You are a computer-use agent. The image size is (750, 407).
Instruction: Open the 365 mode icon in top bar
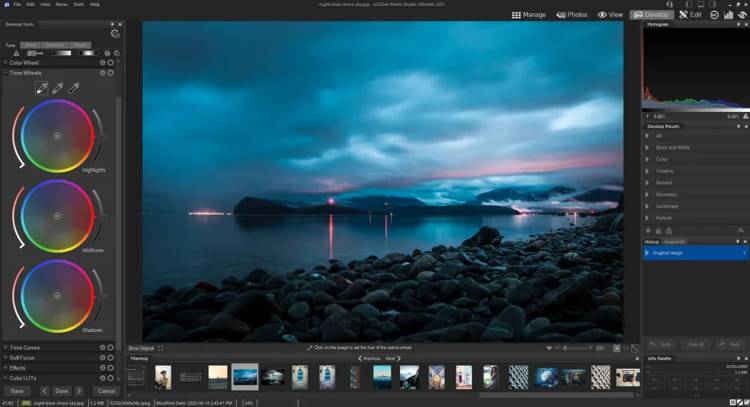click(x=714, y=15)
